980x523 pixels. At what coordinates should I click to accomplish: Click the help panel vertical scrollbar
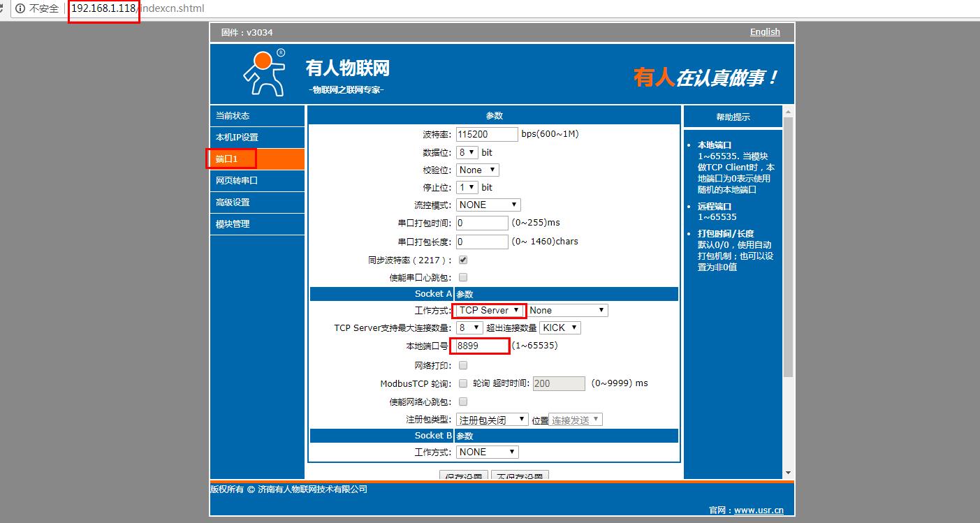(x=788, y=244)
